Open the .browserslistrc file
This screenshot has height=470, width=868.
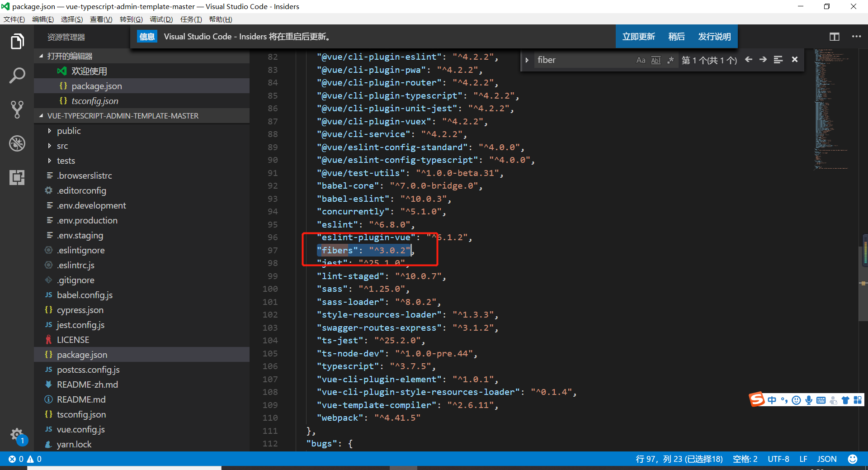tap(142, 176)
